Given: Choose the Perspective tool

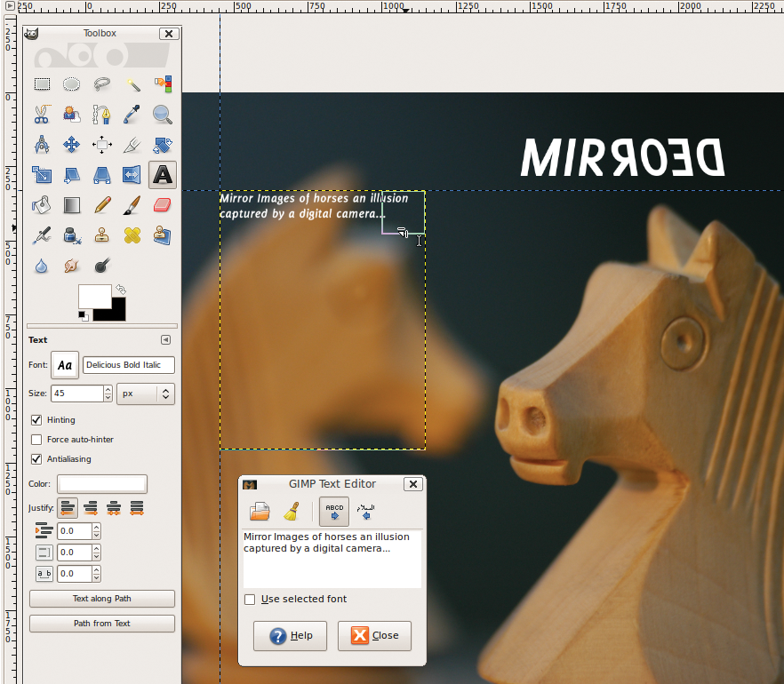Looking at the screenshot, I should [102, 175].
